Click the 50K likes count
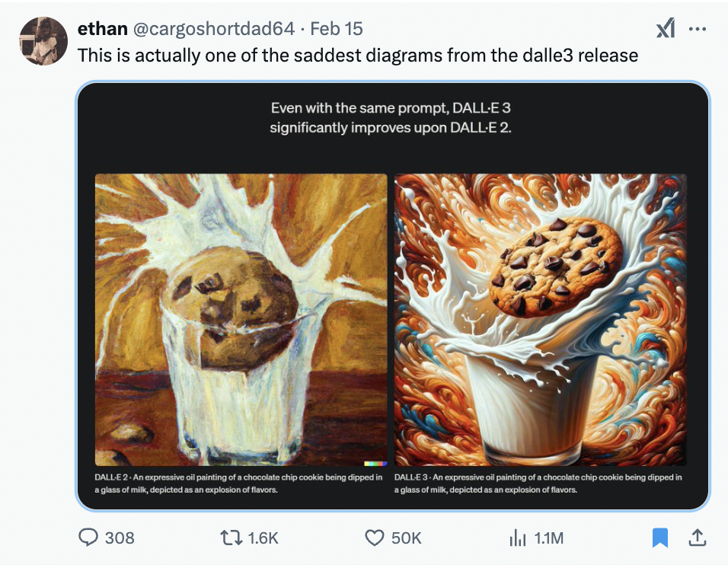Image resolution: width=728 pixels, height=568 pixels. click(406, 538)
